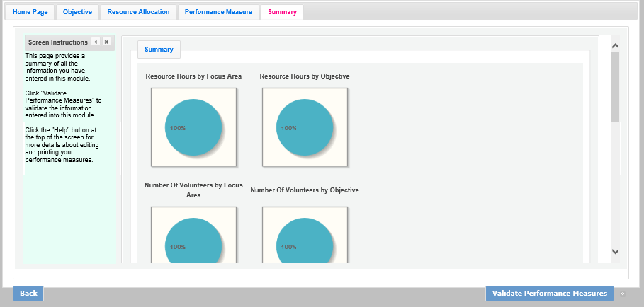Collapse the Screen Instructions panel
This screenshot has width=644, height=307.
pos(96,42)
